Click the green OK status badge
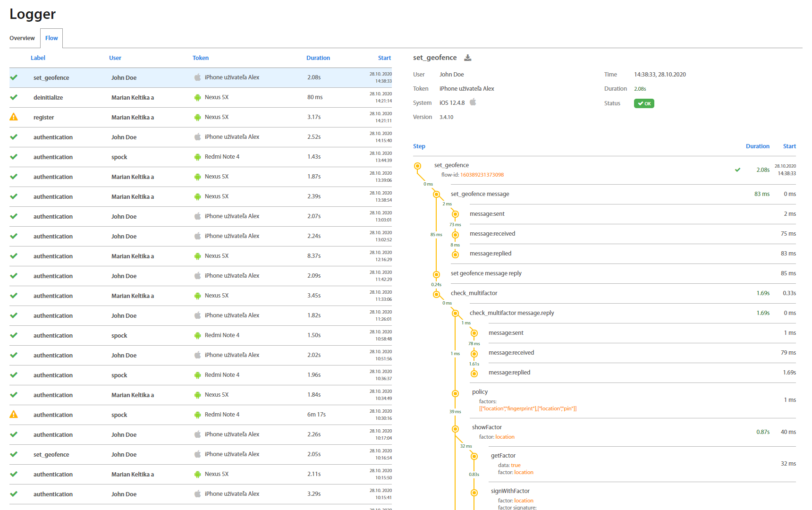The image size is (812, 510). pos(643,103)
